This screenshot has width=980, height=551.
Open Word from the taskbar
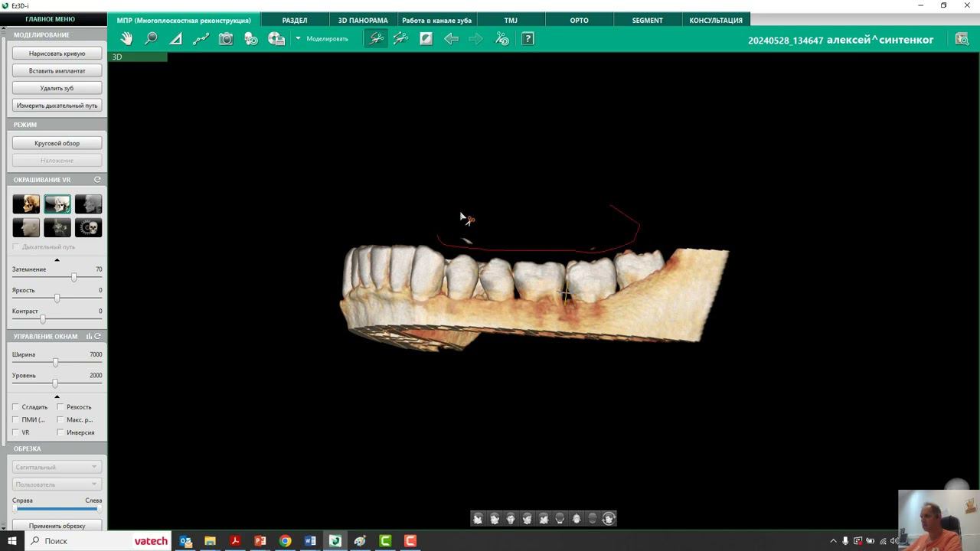(310, 541)
